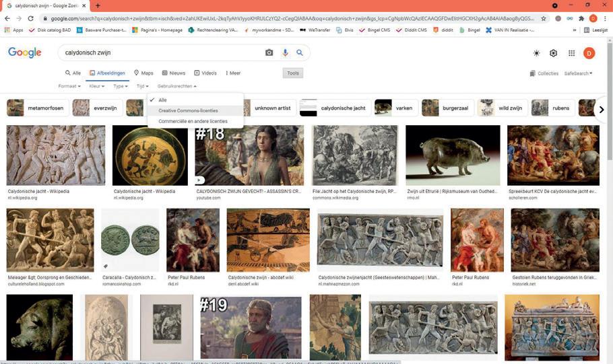Open the SafeSearch dropdown
This screenshot has height=364, width=613.
(x=578, y=73)
